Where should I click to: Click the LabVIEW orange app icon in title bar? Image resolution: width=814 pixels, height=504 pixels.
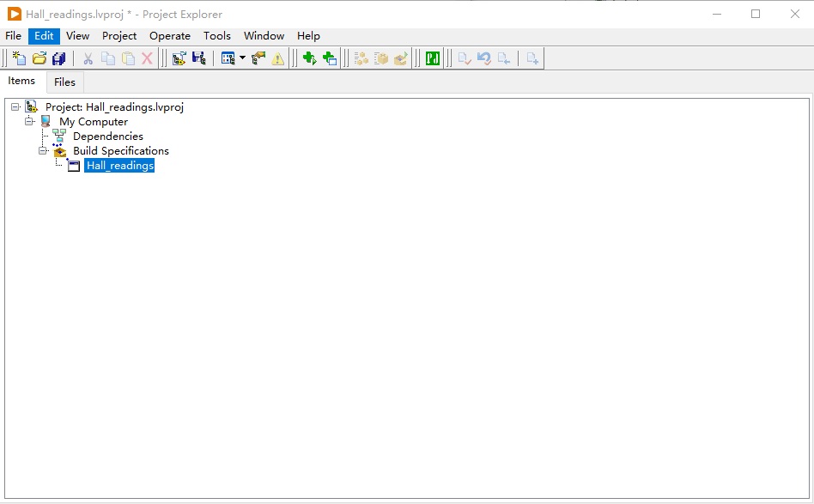pyautogui.click(x=15, y=14)
